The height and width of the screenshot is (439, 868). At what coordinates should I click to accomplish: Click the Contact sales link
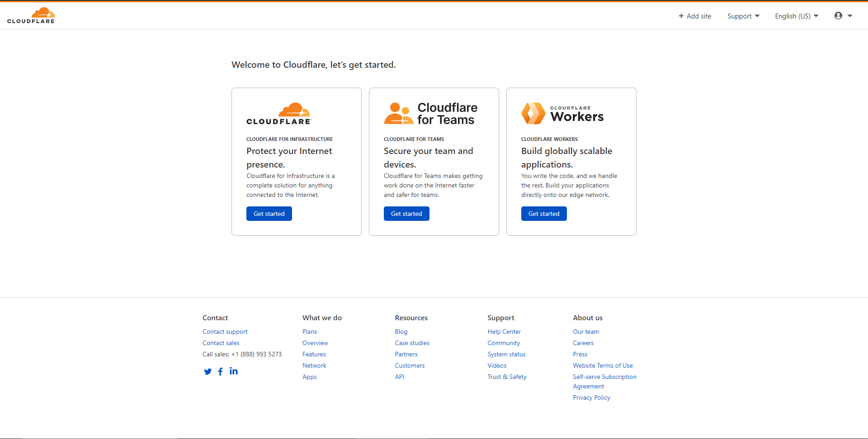tap(221, 343)
